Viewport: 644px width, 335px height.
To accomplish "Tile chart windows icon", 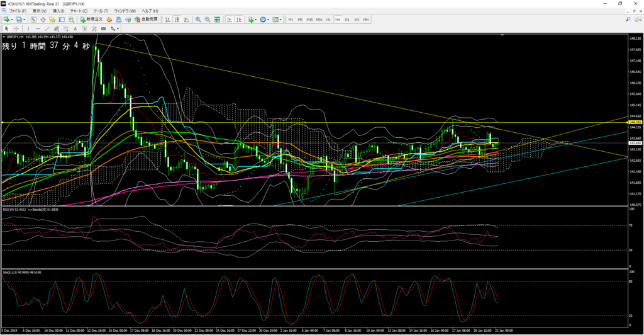I will tap(217, 20).
